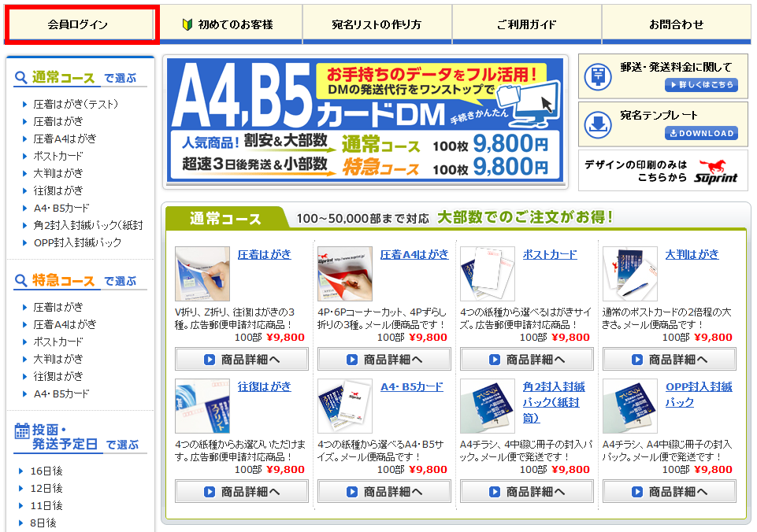Viewport: 757px width, 532px height.
Task: Click the 詳しくはこちら button
Action: 701,85
